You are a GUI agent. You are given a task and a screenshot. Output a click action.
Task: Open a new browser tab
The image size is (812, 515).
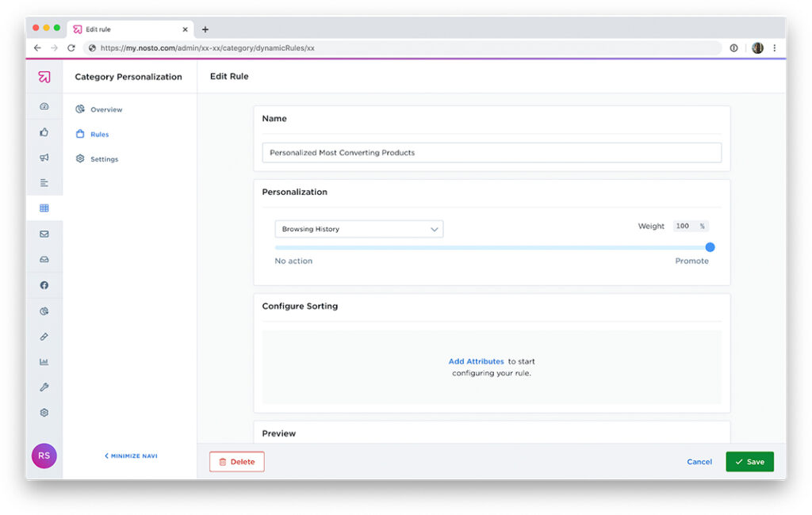coord(205,29)
